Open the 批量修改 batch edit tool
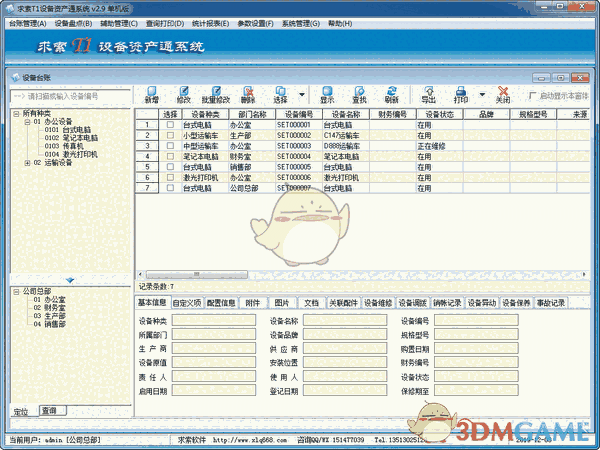 click(216, 95)
